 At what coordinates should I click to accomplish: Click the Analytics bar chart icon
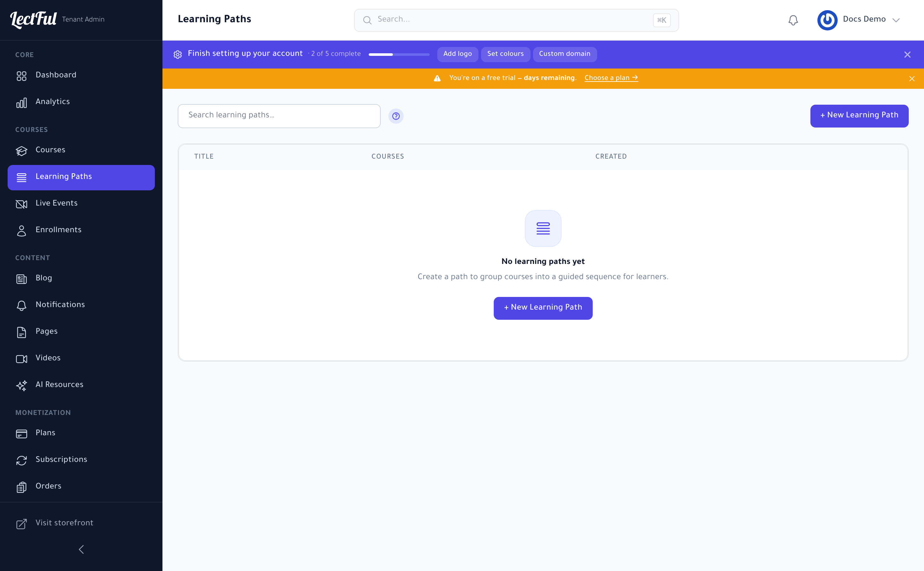(x=22, y=103)
